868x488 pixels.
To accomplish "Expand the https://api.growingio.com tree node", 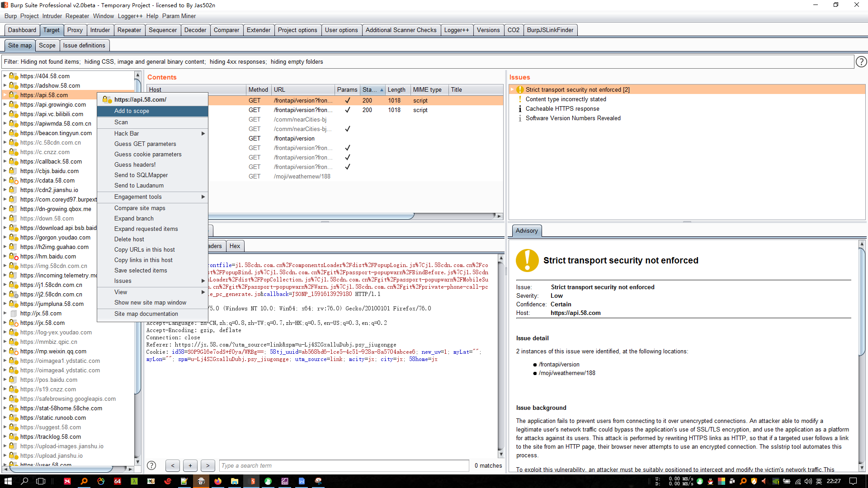I will tap(5, 104).
